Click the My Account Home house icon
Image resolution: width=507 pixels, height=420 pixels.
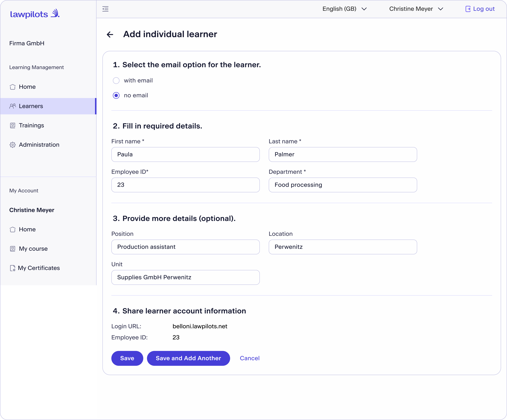pyautogui.click(x=13, y=229)
